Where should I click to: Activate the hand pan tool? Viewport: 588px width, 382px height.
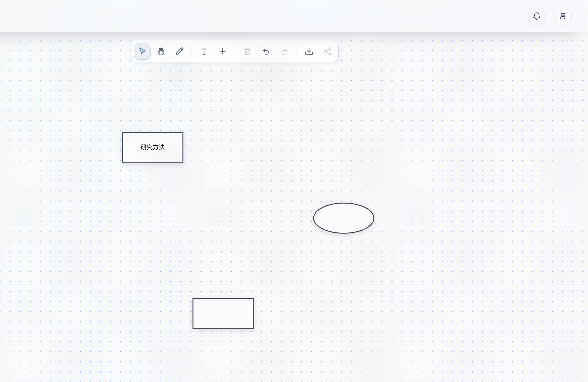tap(161, 52)
